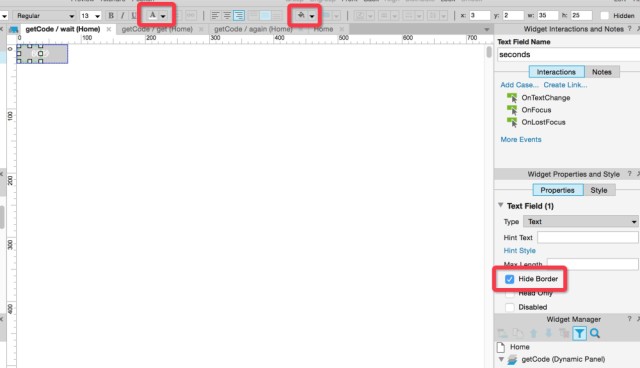Uncheck the Hide Border checkbox
640x368 pixels.
point(509,279)
